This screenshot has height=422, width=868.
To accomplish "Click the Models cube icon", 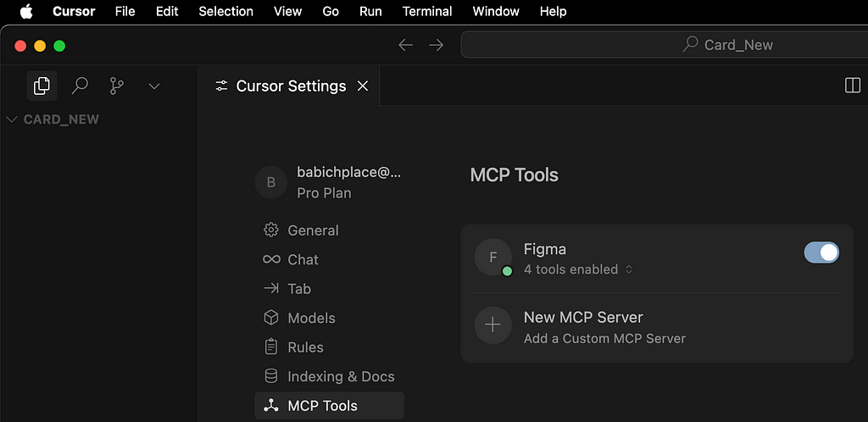I will (x=270, y=318).
